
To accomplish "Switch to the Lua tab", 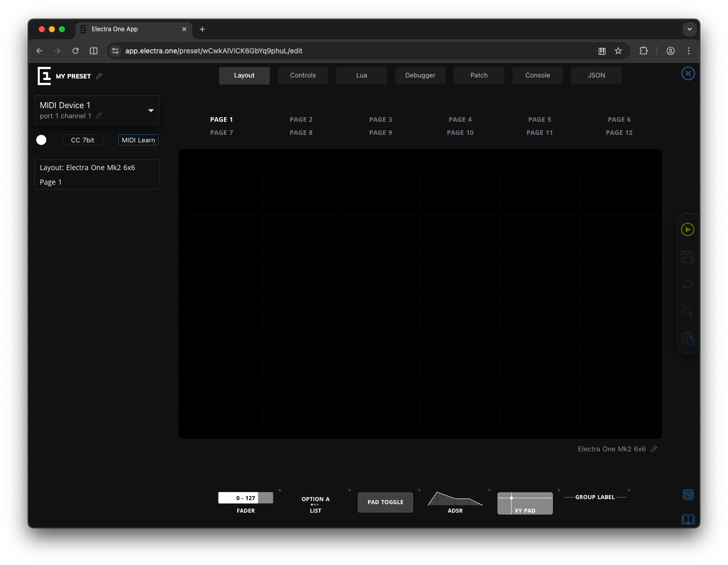I will tap(361, 75).
